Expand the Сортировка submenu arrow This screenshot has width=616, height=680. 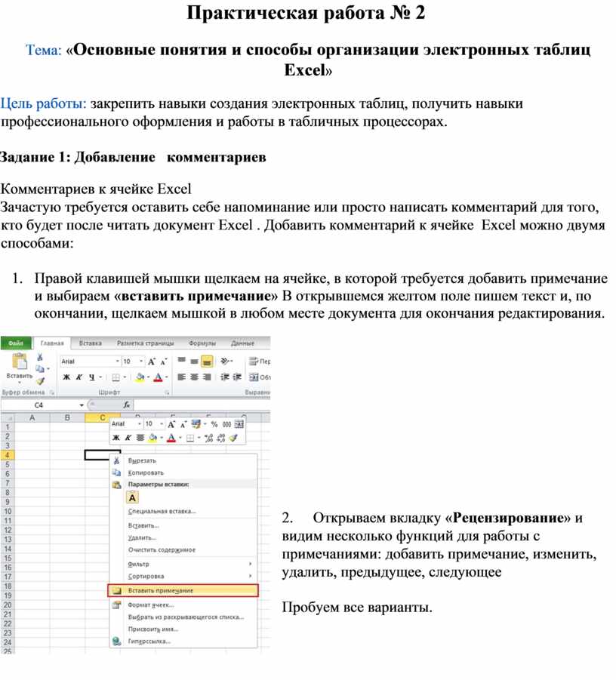251,576
